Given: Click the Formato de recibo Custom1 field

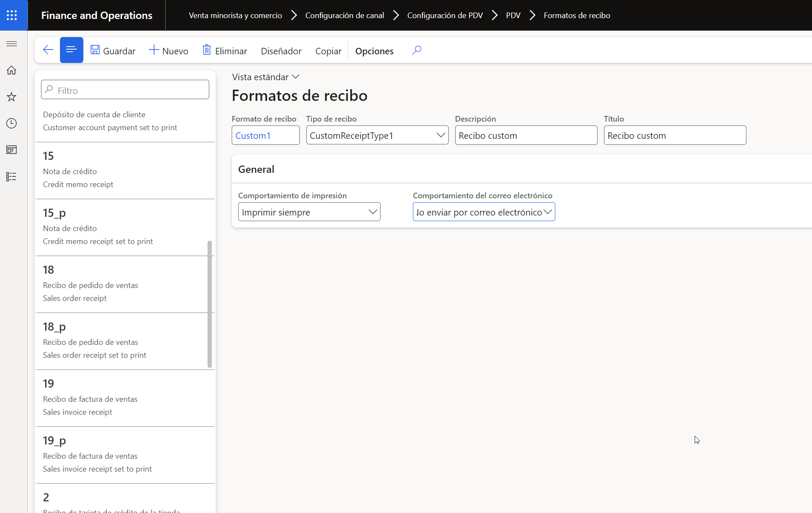Looking at the screenshot, I should point(265,135).
